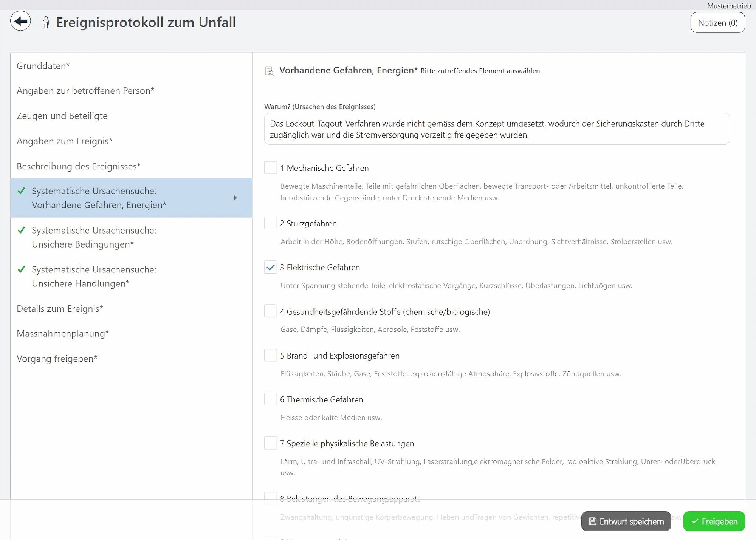Enable Thermische Gefahren

pos(270,399)
